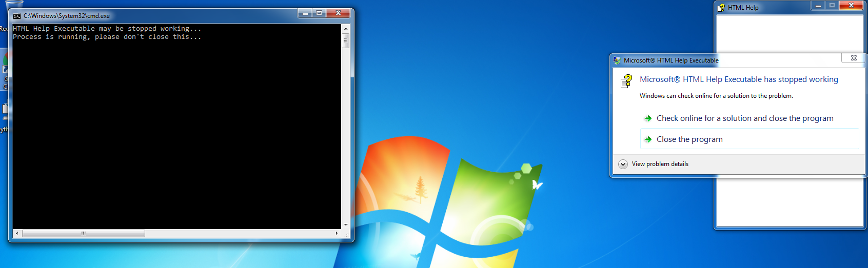Click the 'HTML Help' window title text

pos(743,8)
